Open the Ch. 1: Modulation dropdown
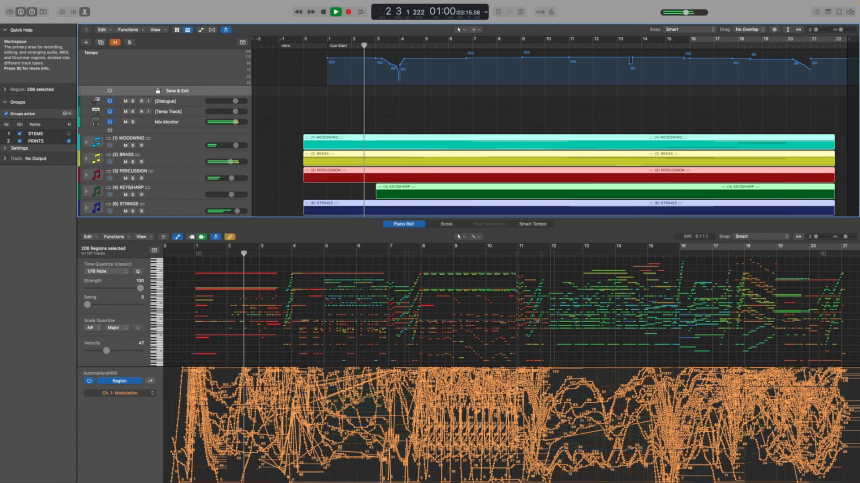The width and height of the screenshot is (860, 483). pyautogui.click(x=119, y=393)
